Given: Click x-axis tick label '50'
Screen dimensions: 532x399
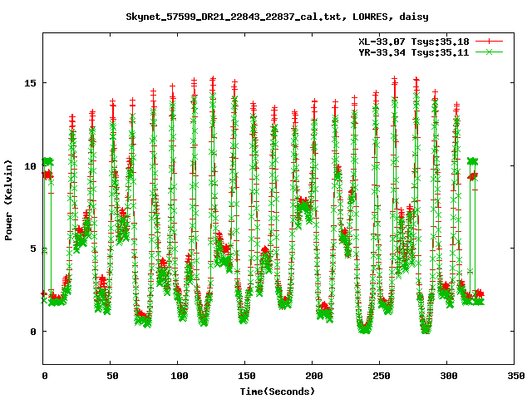Looking at the screenshot, I should point(112,376).
